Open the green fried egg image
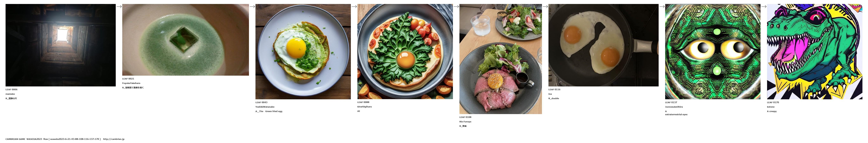This screenshot has width=868, height=143. (303, 51)
